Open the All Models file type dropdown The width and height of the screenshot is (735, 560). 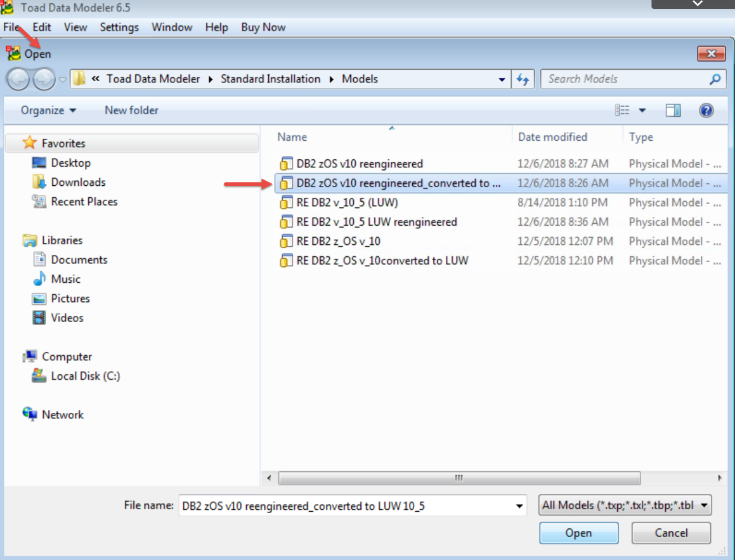[x=625, y=505]
